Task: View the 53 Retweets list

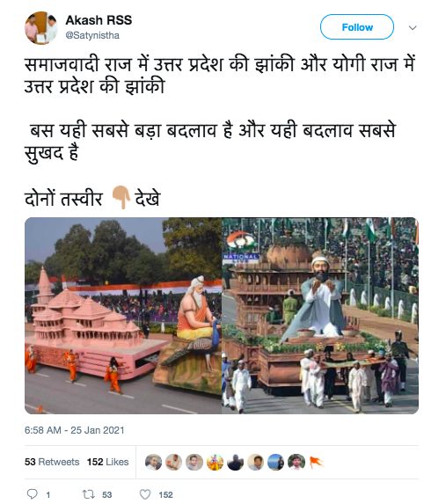Action: coord(52,462)
